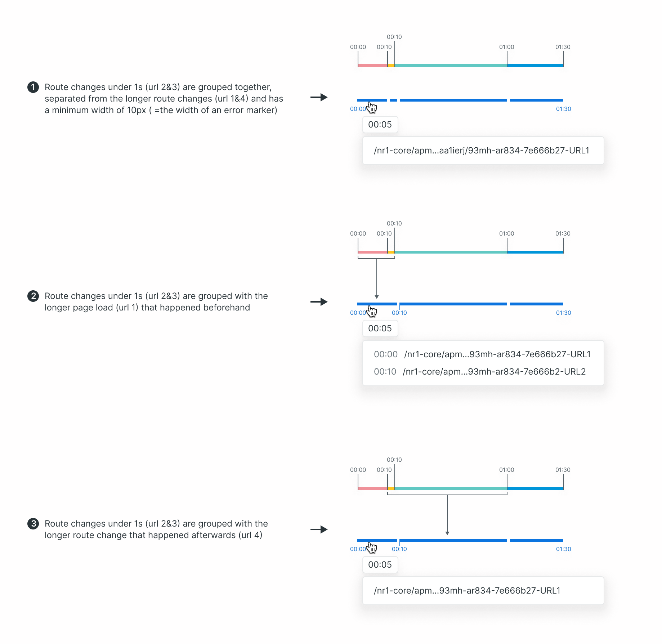This screenshot has height=644, width=662.
Task: Click the blue 01:30 label under third playback bar
Action: [x=563, y=549]
